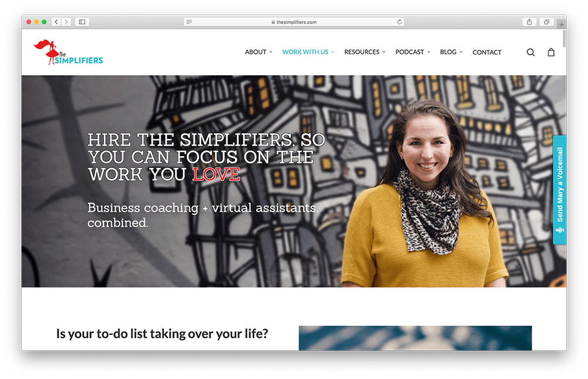Click the page's vertical scrollbar
The height and width of the screenshot is (379, 588).
tap(564, 39)
